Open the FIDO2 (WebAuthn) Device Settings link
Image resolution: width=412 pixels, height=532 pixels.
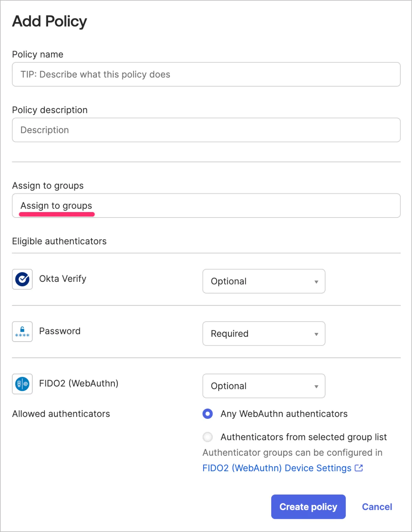coord(277,468)
